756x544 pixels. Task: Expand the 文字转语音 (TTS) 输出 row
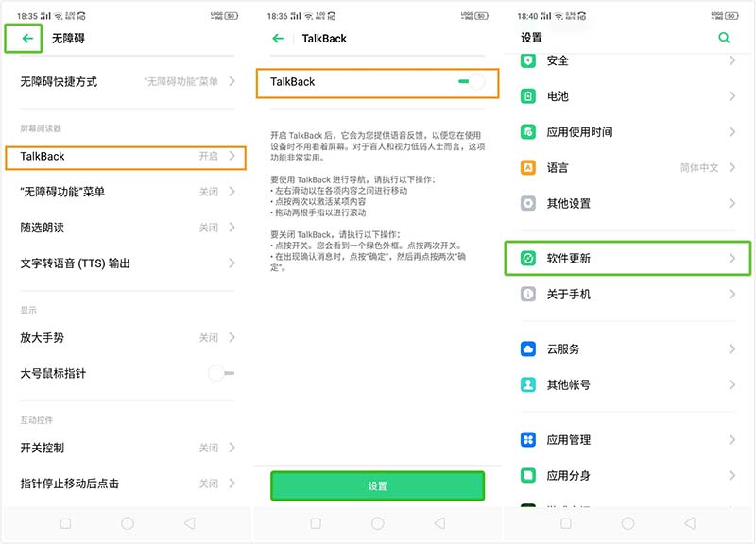click(x=126, y=263)
